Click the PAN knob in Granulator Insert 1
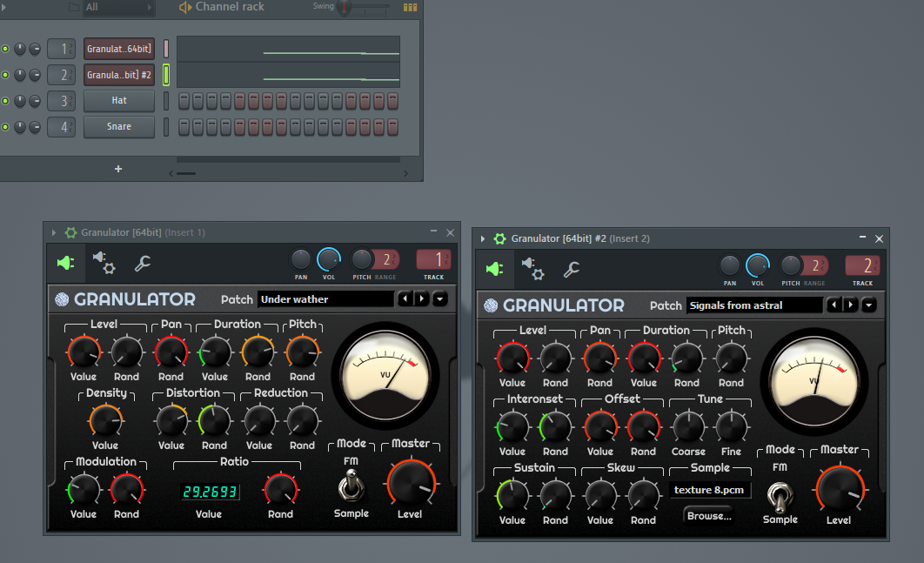 [x=300, y=259]
